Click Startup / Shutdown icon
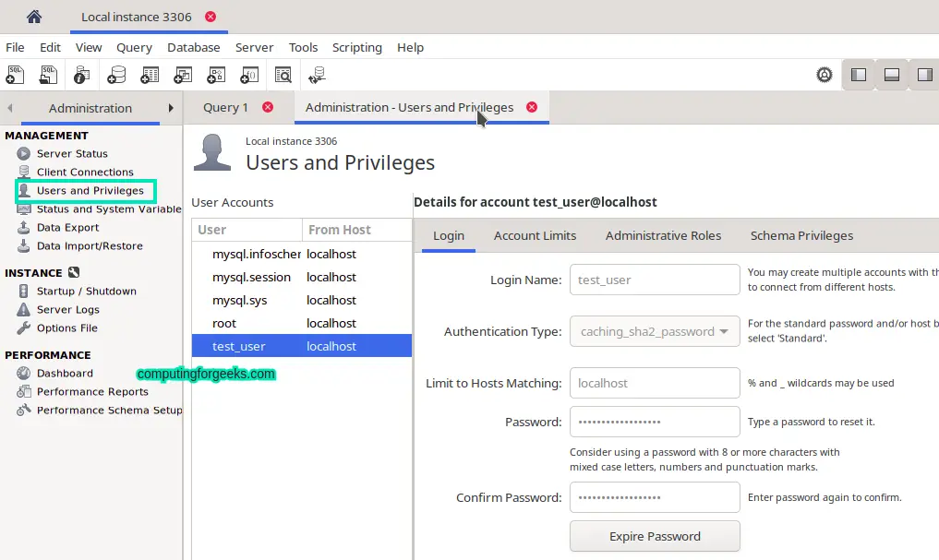This screenshot has width=939, height=560. pyautogui.click(x=23, y=292)
